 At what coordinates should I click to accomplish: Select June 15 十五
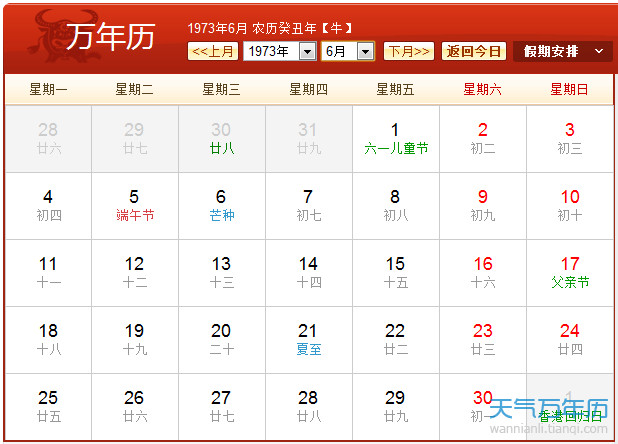pyautogui.click(x=396, y=273)
